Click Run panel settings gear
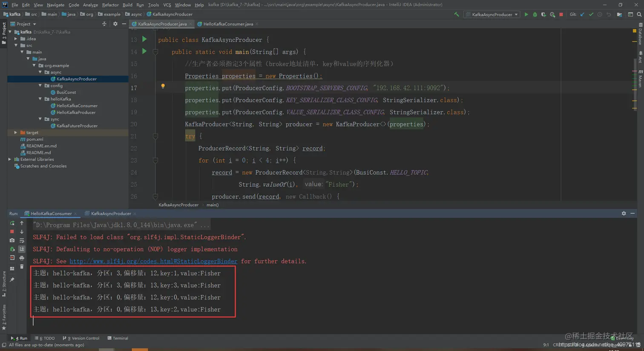 click(x=624, y=213)
